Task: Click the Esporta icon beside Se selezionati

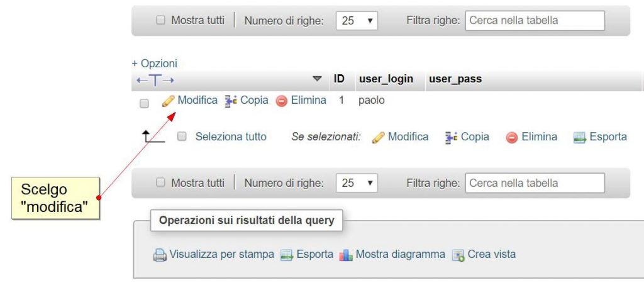Action: [x=579, y=137]
